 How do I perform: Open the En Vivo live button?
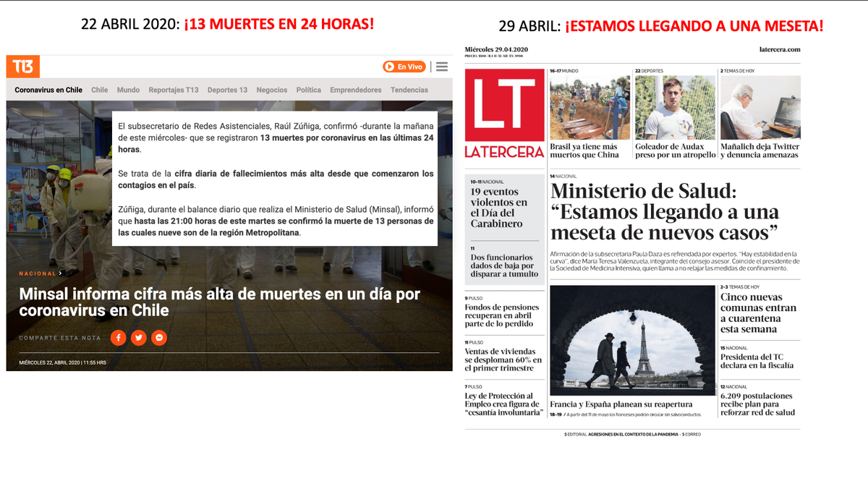[x=404, y=67]
